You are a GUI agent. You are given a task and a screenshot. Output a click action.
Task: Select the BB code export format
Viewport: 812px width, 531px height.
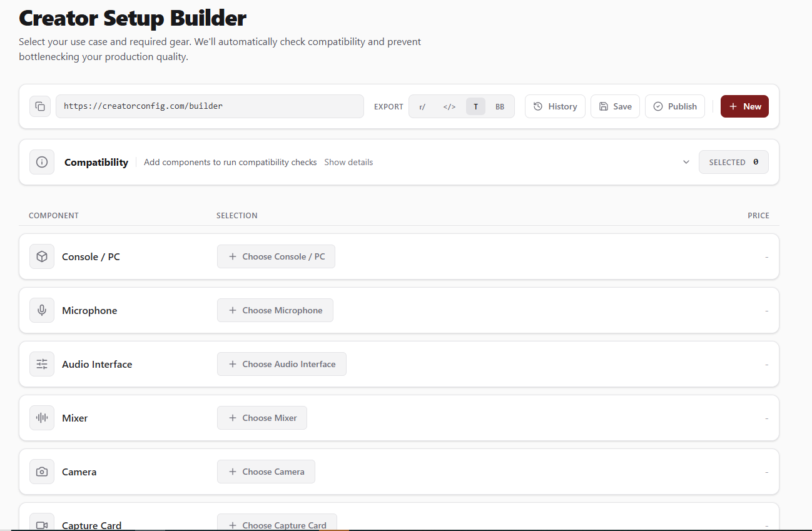pyautogui.click(x=500, y=106)
